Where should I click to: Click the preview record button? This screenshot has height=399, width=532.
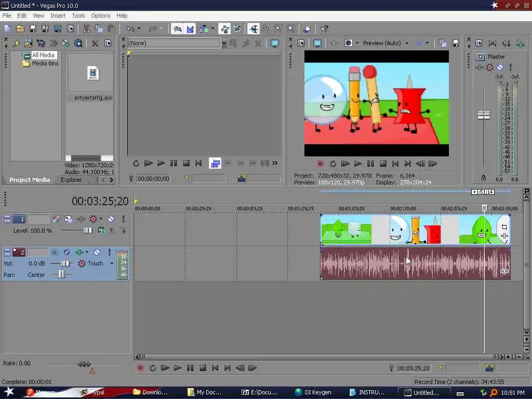click(320, 164)
